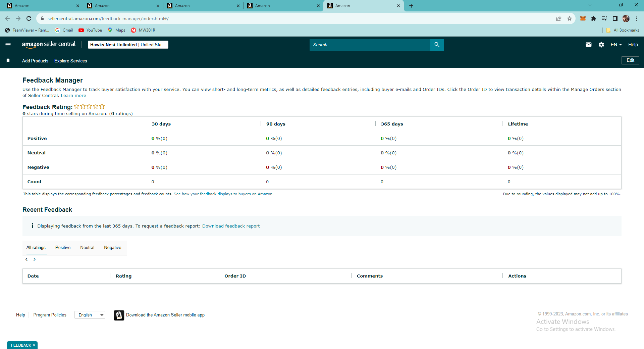Select the Neutral feedback tab
The height and width of the screenshot is (349, 644).
pyautogui.click(x=87, y=248)
